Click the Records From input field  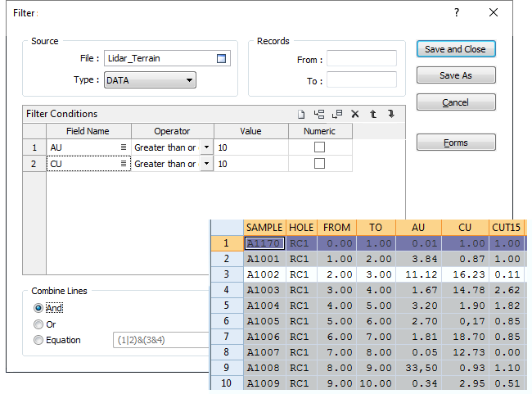click(x=362, y=59)
